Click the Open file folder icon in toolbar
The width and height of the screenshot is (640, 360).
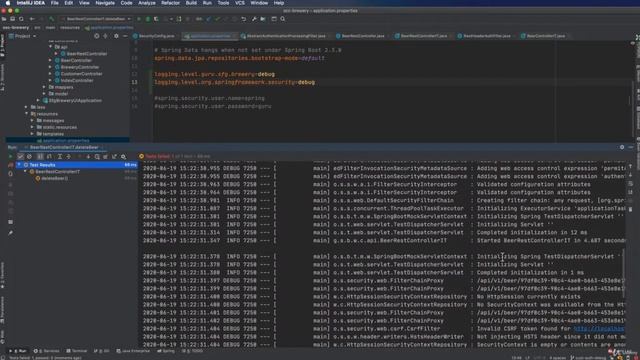click(4, 19)
